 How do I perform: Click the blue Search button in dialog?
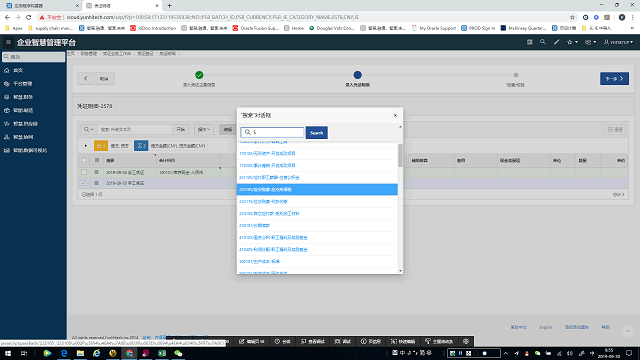(316, 133)
